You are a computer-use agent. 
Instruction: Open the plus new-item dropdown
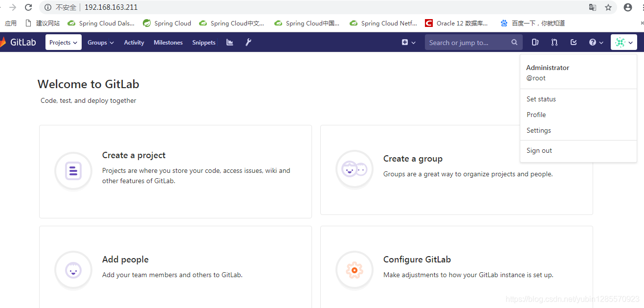[x=409, y=43]
